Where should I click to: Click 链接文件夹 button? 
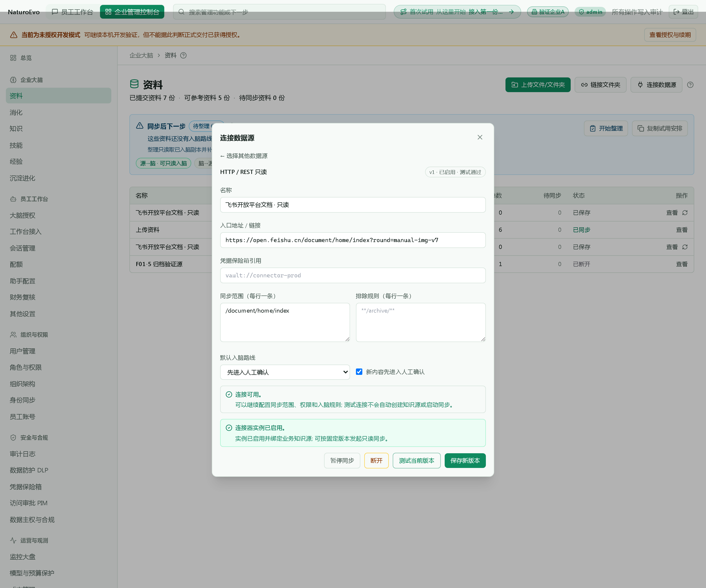600,85
